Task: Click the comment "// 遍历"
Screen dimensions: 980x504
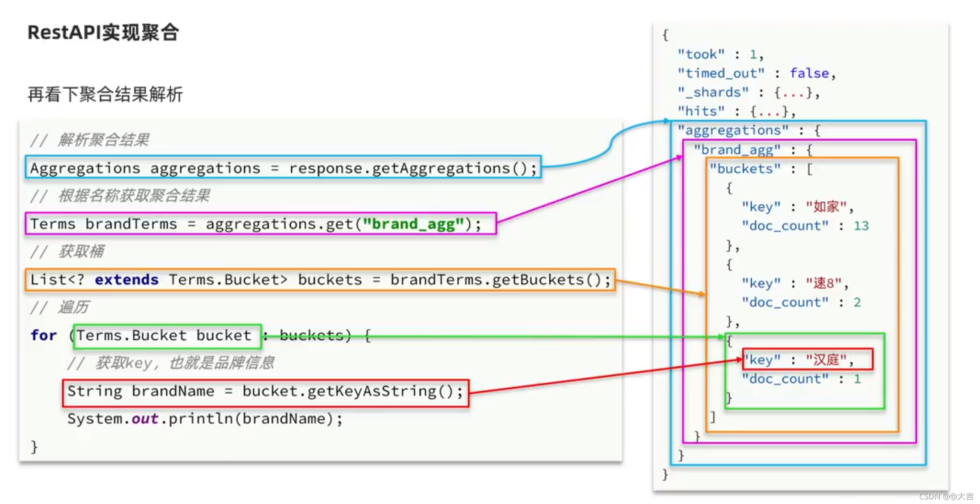Action: click(59, 307)
